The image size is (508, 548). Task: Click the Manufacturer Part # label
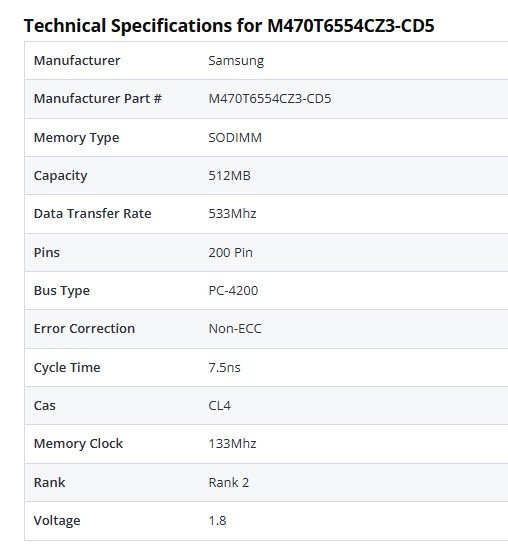[x=97, y=99]
